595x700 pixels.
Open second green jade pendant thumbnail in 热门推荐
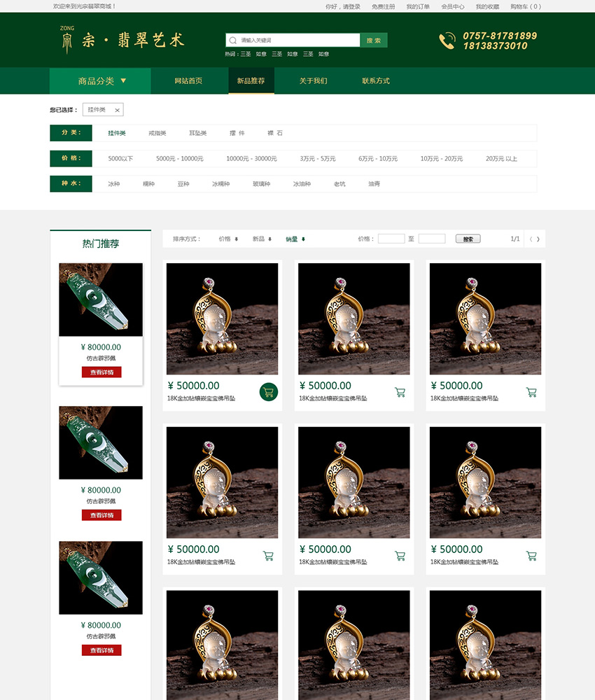[101, 442]
